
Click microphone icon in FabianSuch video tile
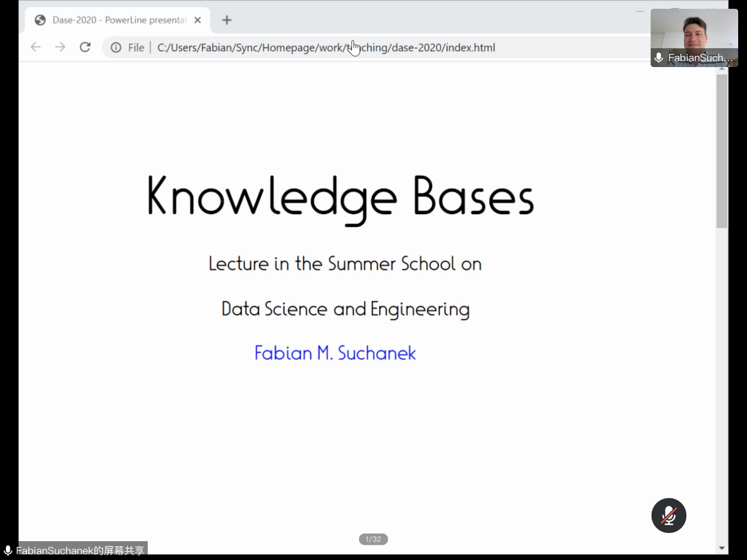pyautogui.click(x=659, y=58)
